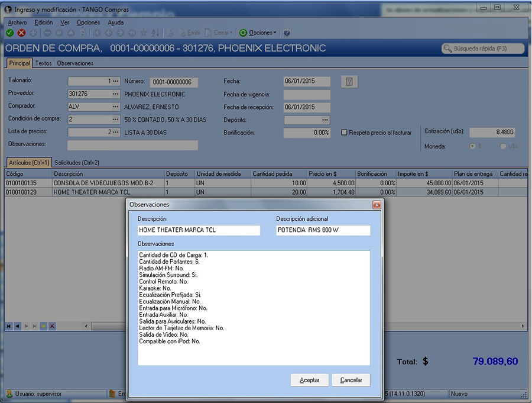
Task: Select row CONSOLA DE VIDEOJUEGOS MOD.B-2
Action: (266, 183)
